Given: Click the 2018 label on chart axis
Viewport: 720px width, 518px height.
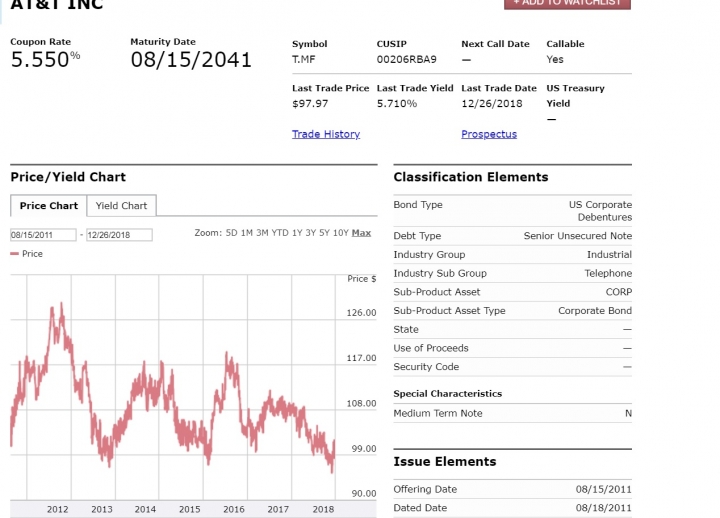Looking at the screenshot, I should (323, 509).
